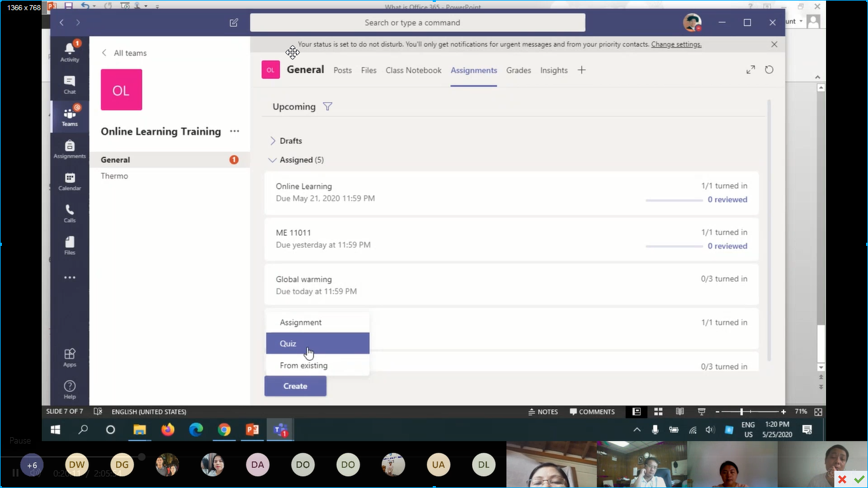Collapse the Assigned (5) section
This screenshot has height=488, width=868.
pyautogui.click(x=296, y=160)
